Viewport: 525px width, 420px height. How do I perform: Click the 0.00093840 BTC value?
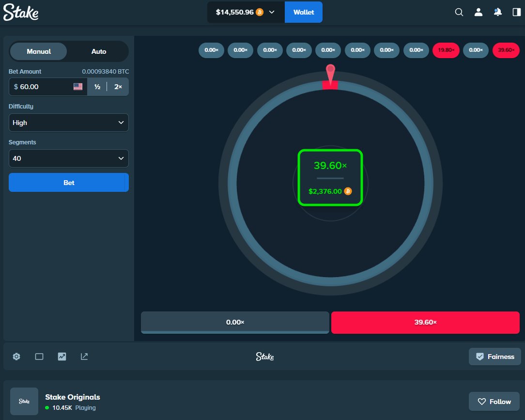click(x=106, y=72)
